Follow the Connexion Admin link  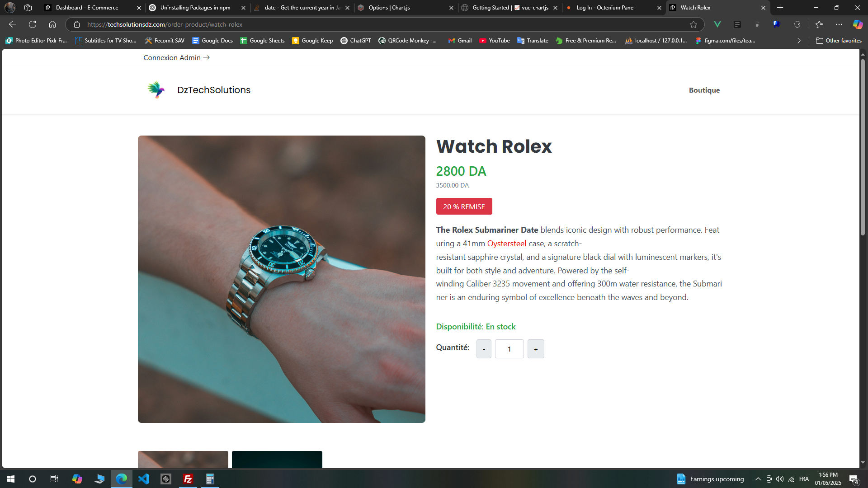(177, 58)
